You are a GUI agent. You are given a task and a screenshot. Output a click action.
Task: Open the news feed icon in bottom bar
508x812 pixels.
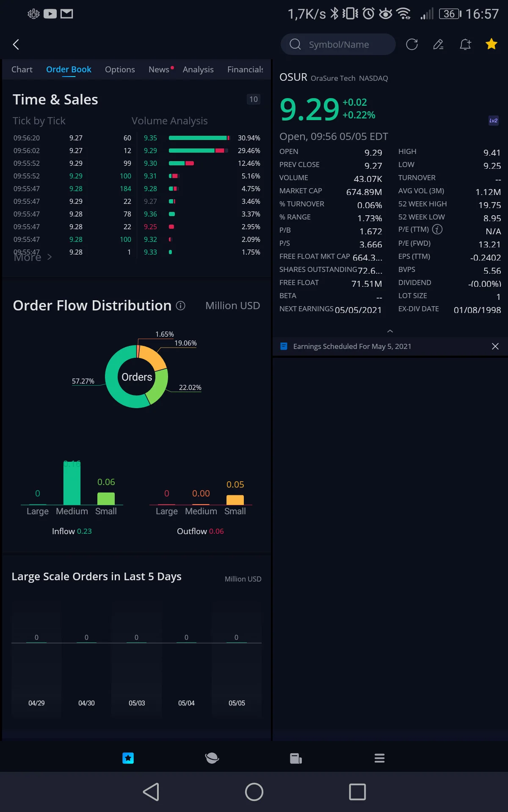[296, 758]
